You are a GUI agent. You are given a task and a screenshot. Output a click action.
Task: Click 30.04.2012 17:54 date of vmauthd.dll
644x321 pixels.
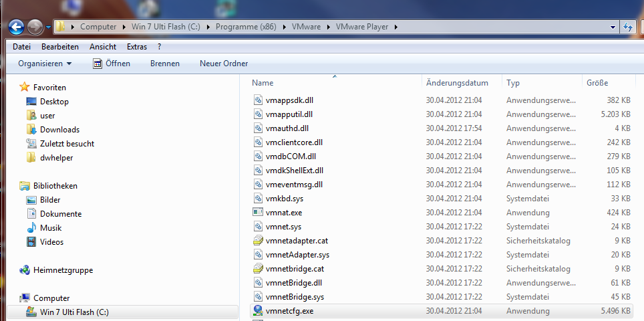click(x=454, y=128)
